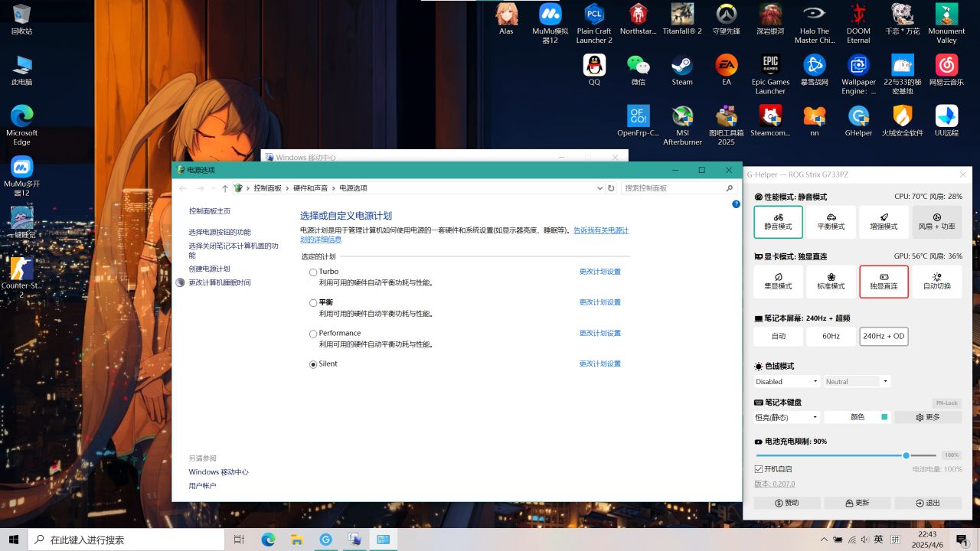Click the 更多 keyboard settings button
Screen dimensions: 980x551
coord(928,417)
